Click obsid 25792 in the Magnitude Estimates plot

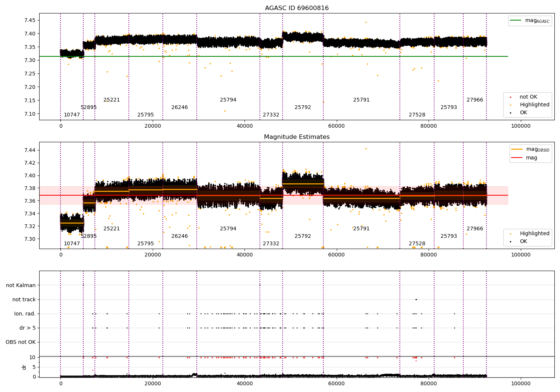point(303,236)
